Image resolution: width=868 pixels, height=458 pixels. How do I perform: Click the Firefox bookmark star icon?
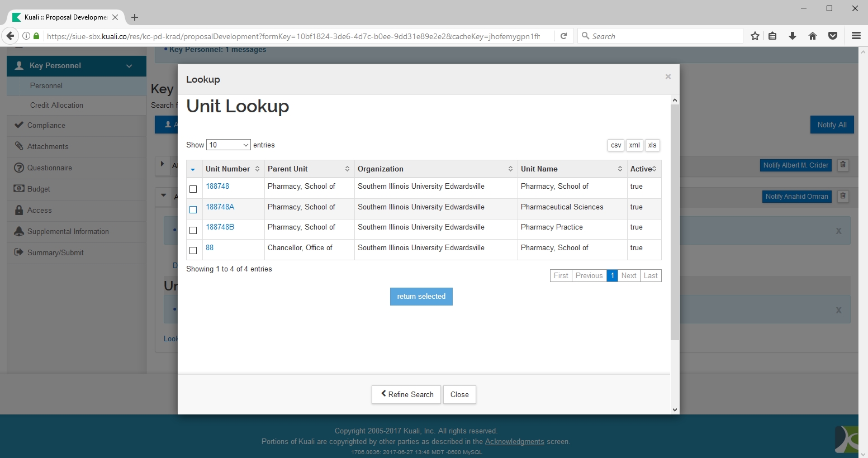[755, 36]
